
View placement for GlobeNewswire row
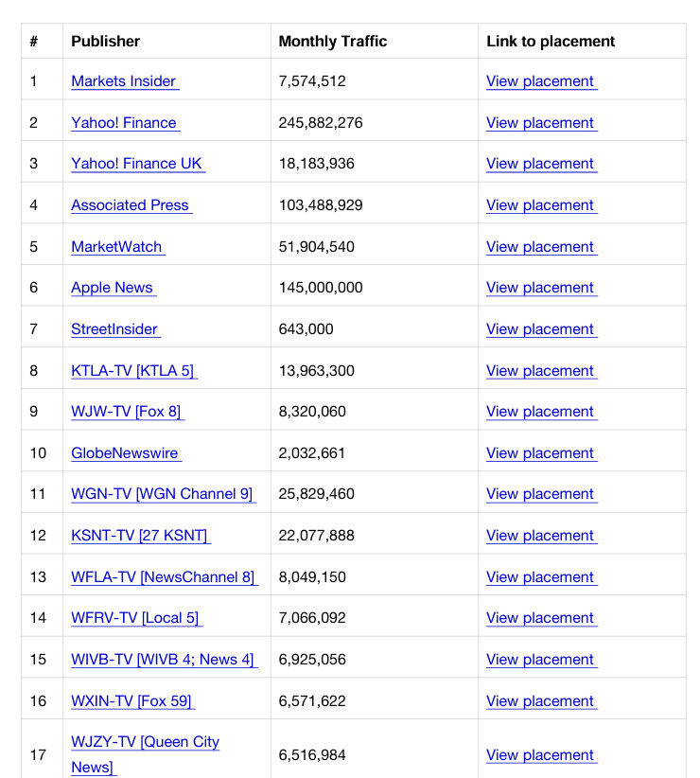click(x=541, y=453)
